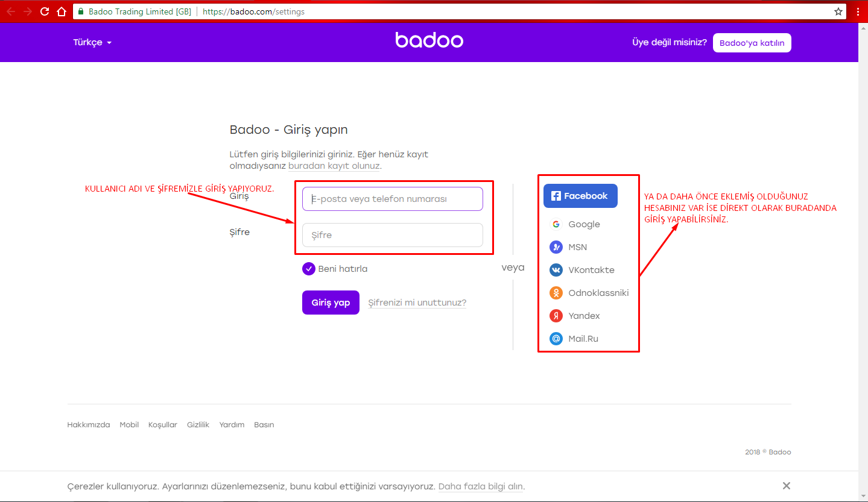Open the Basın footer link
The height and width of the screenshot is (502, 868).
click(264, 425)
